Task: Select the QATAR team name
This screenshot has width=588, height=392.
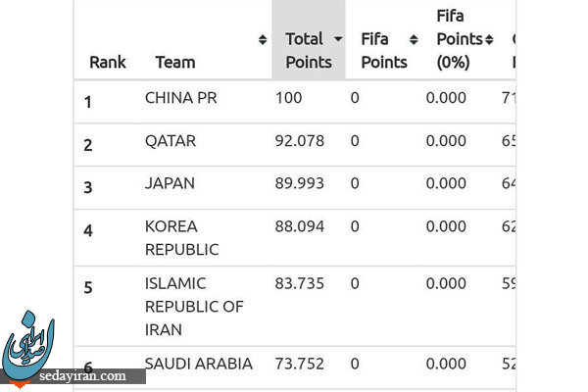Action: (x=171, y=141)
